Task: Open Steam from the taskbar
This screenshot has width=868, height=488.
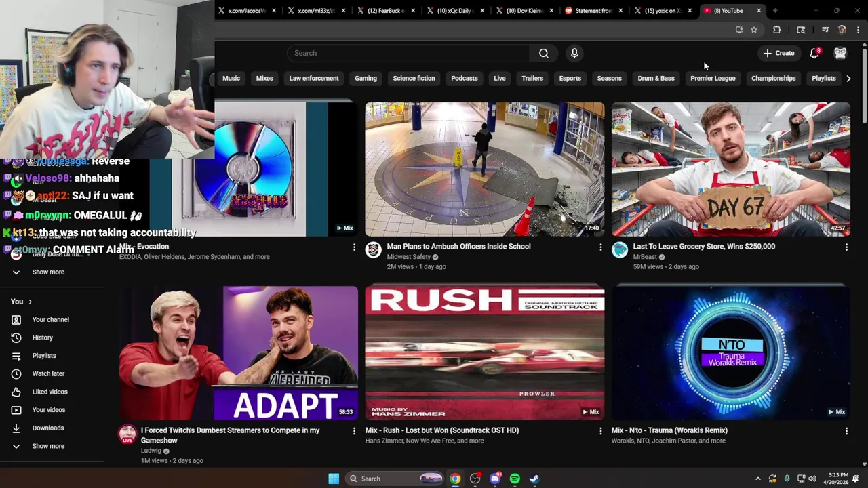Action: tap(534, 479)
